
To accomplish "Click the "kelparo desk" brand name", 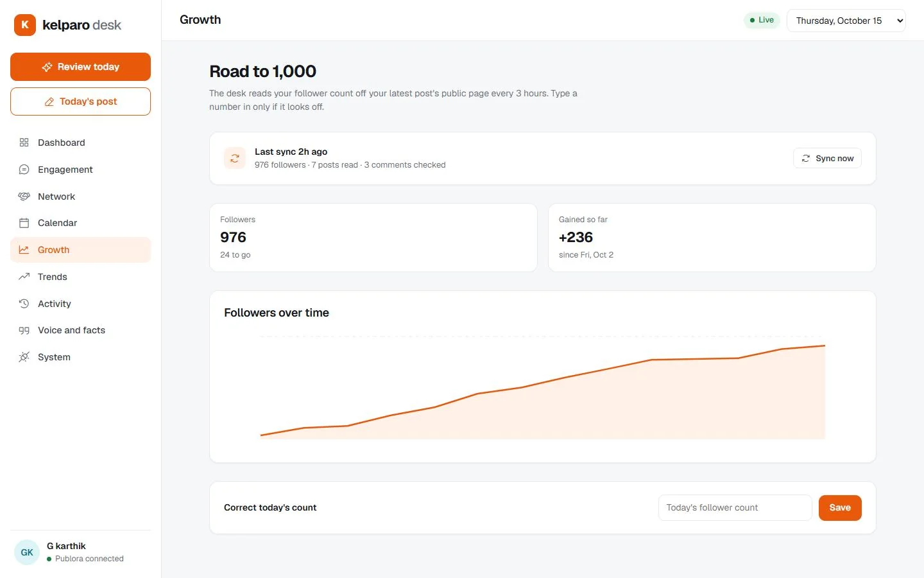I will point(81,25).
